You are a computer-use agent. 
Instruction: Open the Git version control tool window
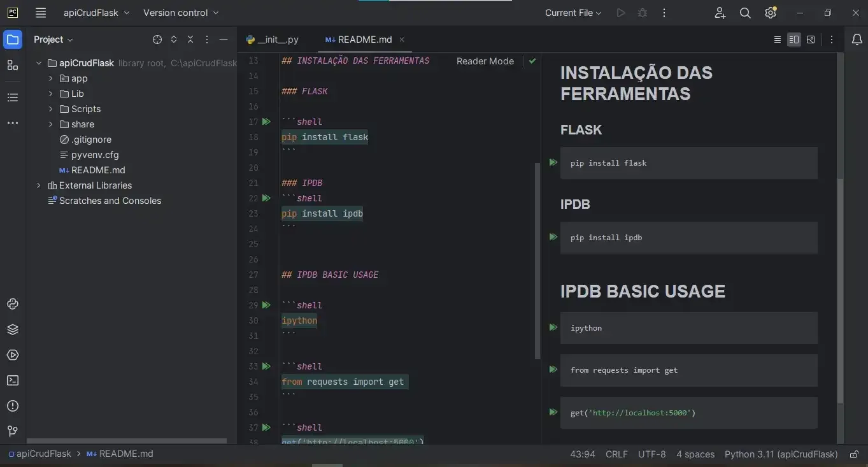point(13,431)
